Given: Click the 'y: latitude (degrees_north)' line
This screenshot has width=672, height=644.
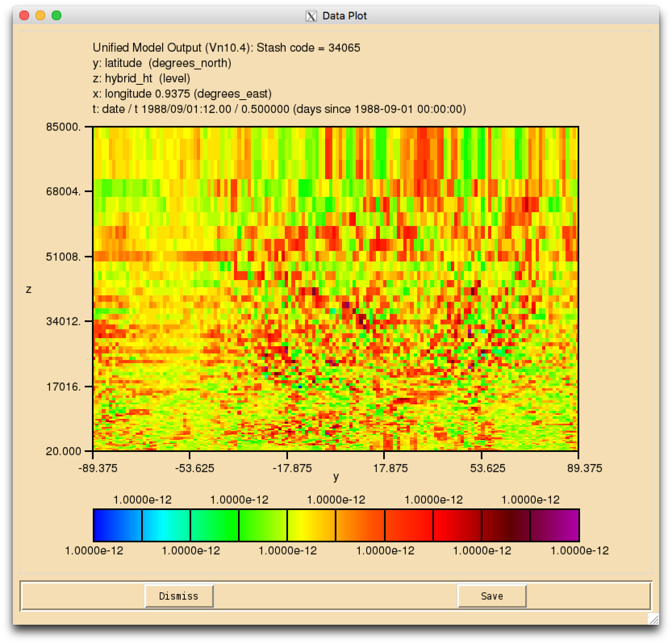Looking at the screenshot, I should click(162, 63).
